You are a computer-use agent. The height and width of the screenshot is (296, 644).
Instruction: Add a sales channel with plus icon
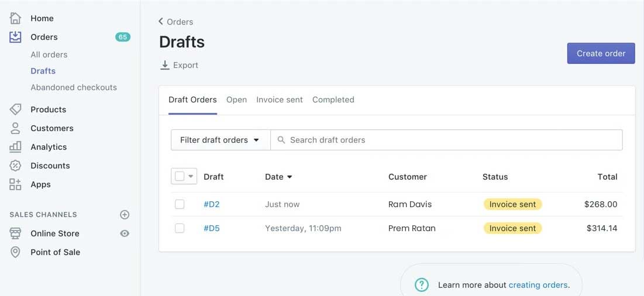click(125, 215)
